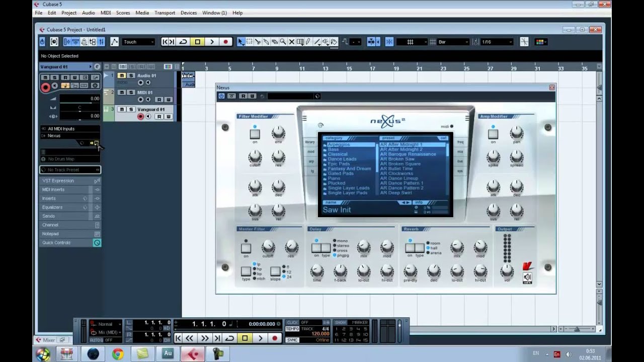Click the Nexus output vol knob
The image size is (644, 362).
tap(507, 271)
